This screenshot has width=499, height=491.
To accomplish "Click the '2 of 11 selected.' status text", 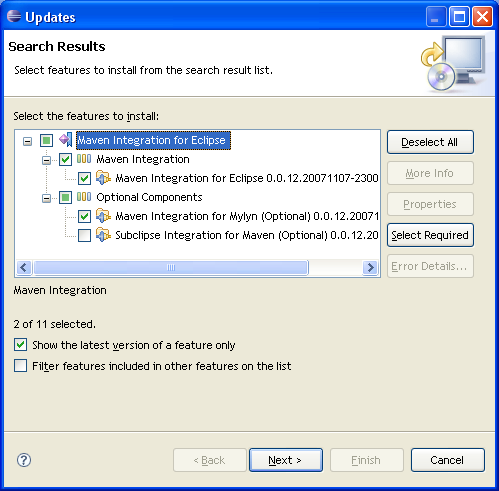I will click(54, 324).
